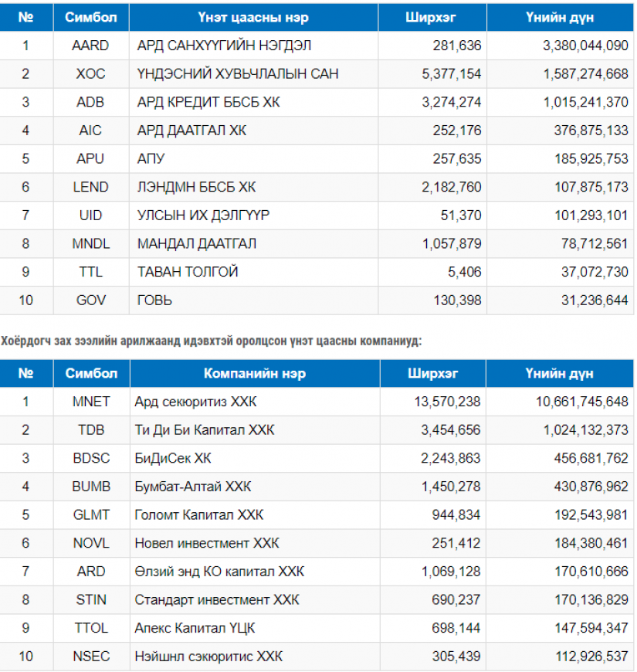Image resolution: width=637 pixels, height=672 pixels.
Task: Click 'Новел инвестмент ХХК' company name
Action: (x=207, y=543)
